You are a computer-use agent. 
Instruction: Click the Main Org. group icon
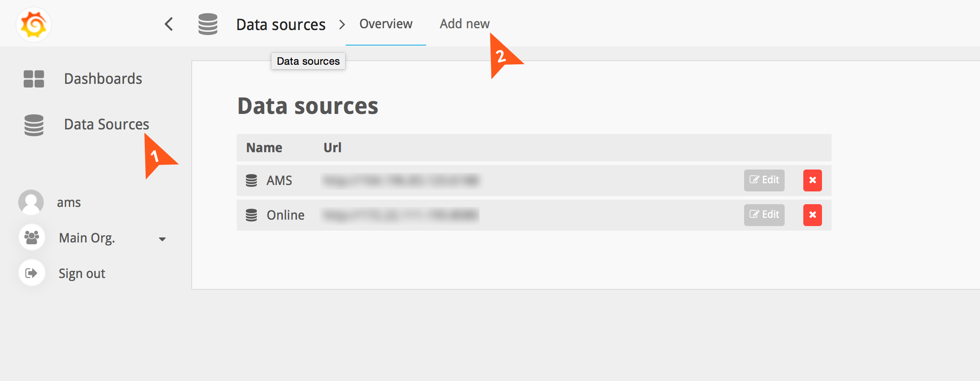[x=32, y=237]
